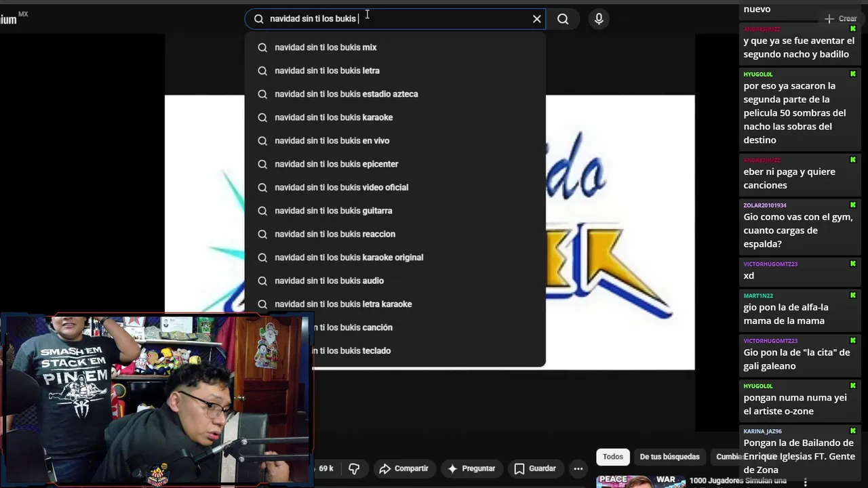Select suggestion 'navidad sin ti los bukis mix'

point(395,47)
